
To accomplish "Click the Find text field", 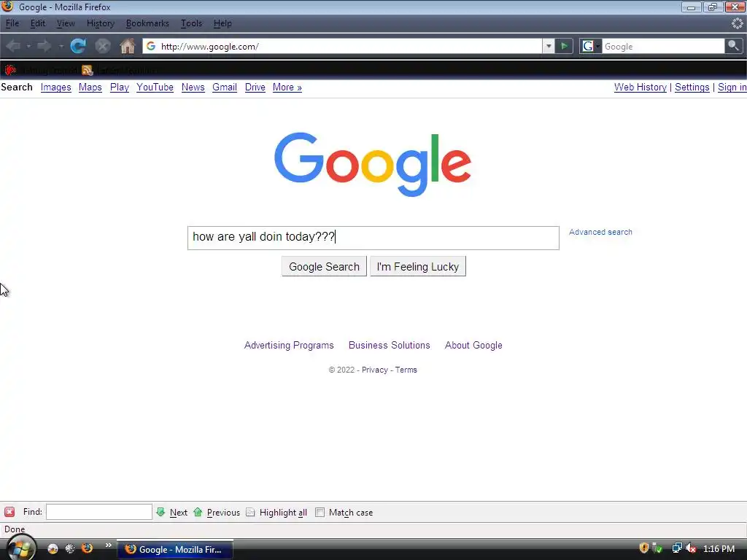I will click(99, 512).
